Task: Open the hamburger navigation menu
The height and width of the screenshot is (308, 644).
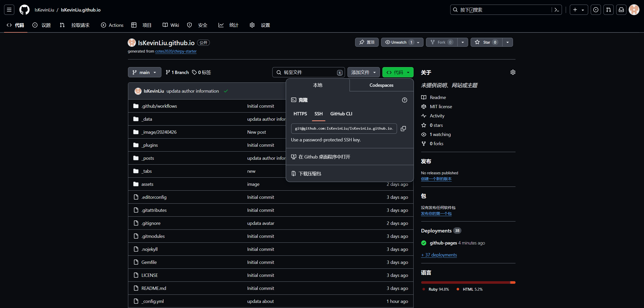Action: pos(9,10)
